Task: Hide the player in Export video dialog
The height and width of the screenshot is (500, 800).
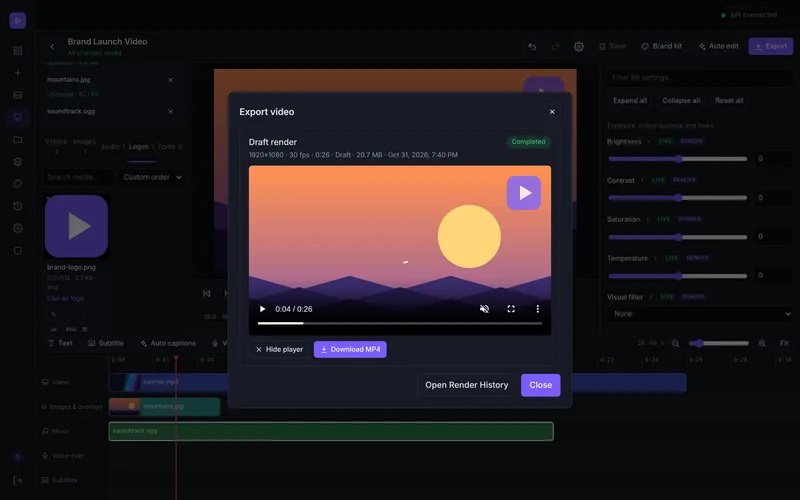Action: pos(279,349)
